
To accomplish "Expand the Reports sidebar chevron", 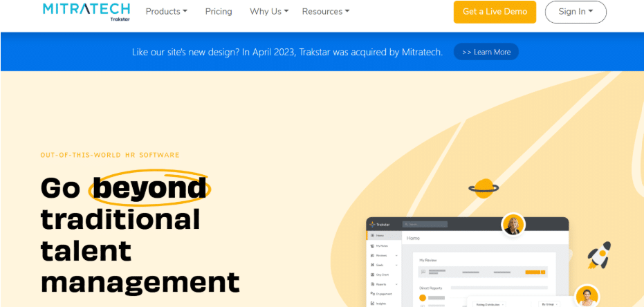I will [x=396, y=284].
